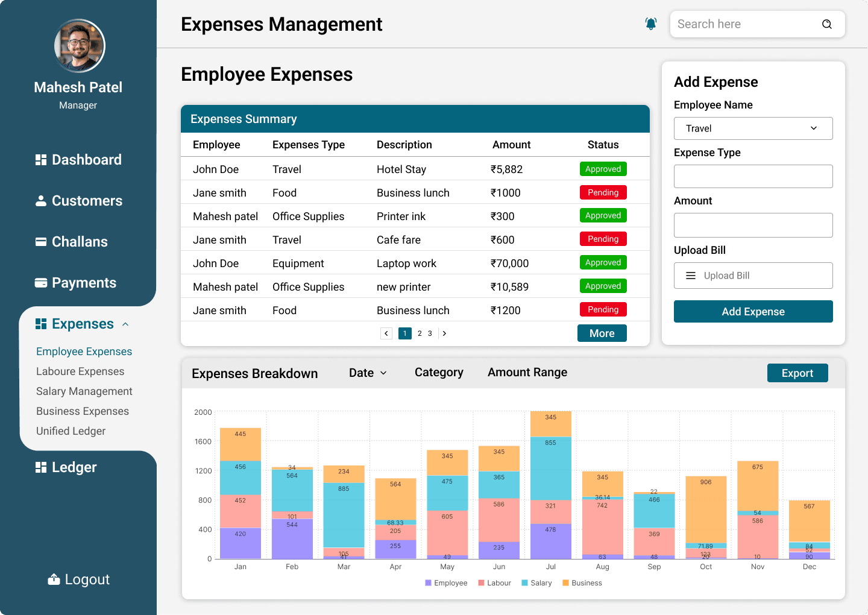This screenshot has height=615, width=868.
Task: Click the Oct bar's 906 business segment
Action: 706,509
